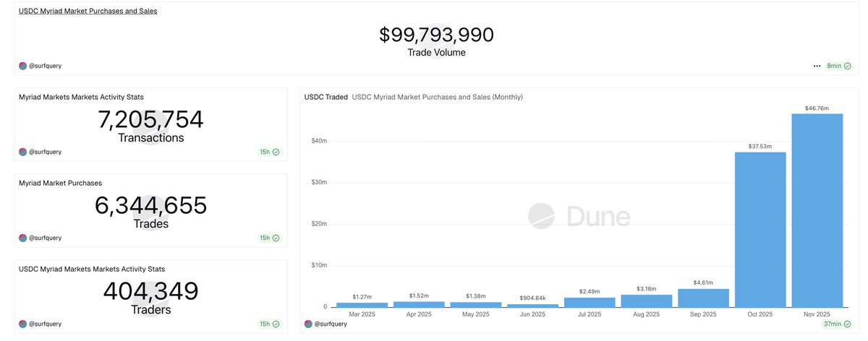Click the 404,349 Traders value
Viewport: 868px width, 341px height.
coord(151,291)
